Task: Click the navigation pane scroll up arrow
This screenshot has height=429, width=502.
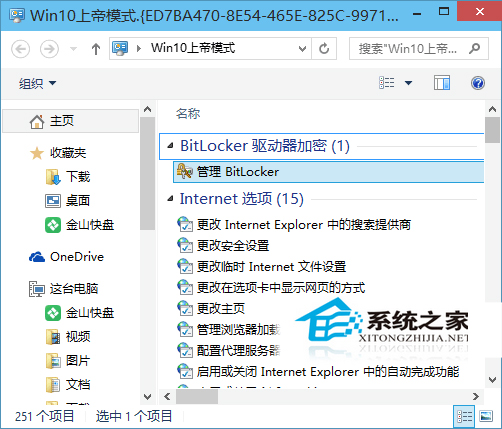Action: pos(147,109)
